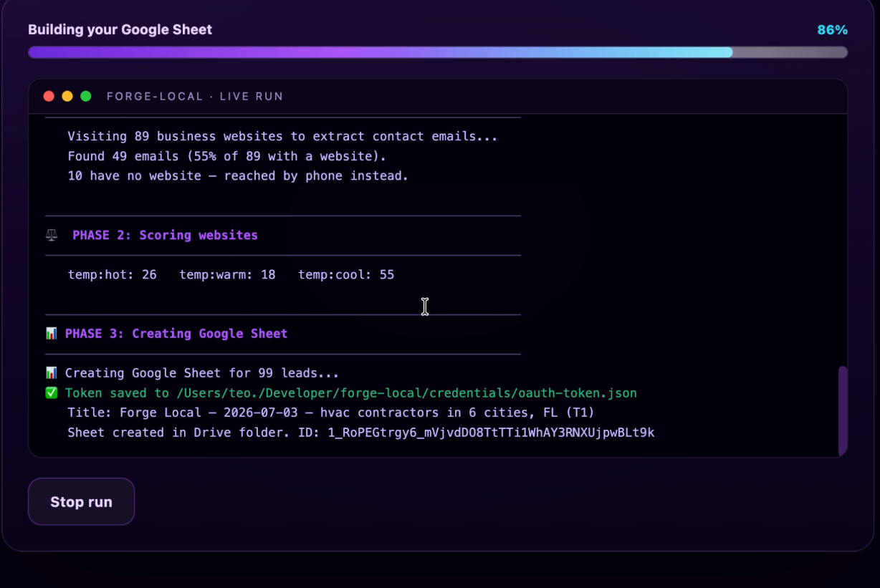This screenshot has height=588, width=880.
Task: Click the 10 have no website line
Action: (238, 175)
